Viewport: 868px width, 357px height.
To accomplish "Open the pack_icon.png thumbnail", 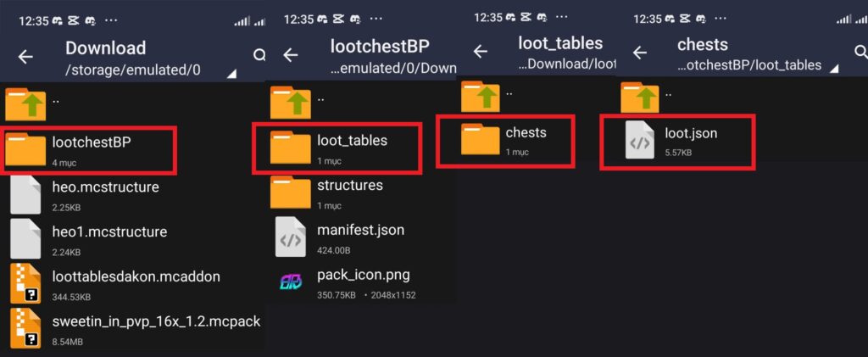I will tap(291, 282).
